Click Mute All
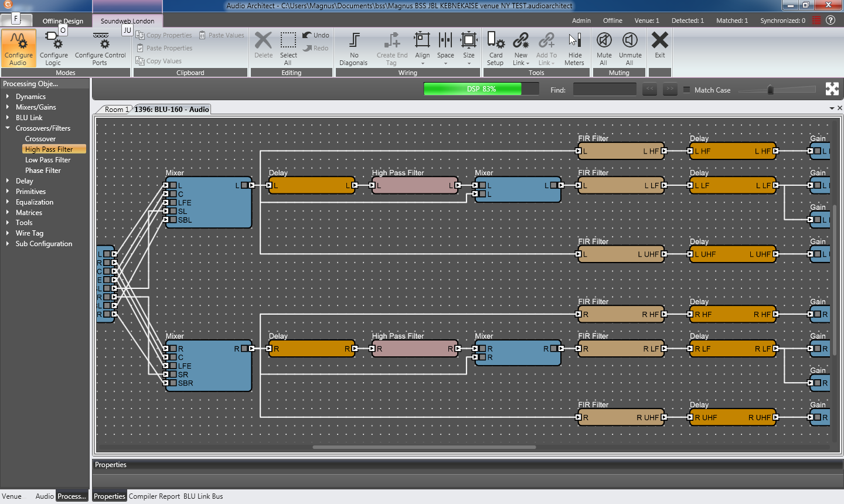Screen dimensions: 844x504 (604, 48)
